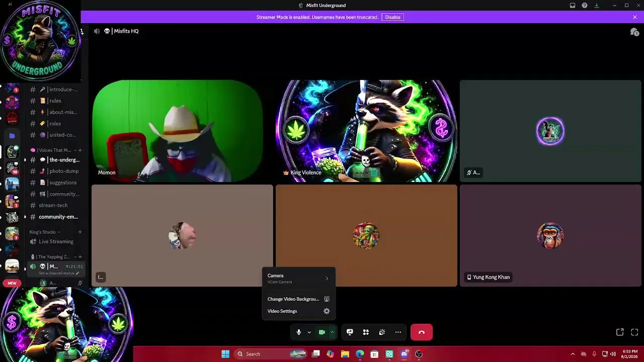Image resolution: width=644 pixels, height=362 pixels.
Task: Open the stream-tech channel
Action: [x=55, y=205]
